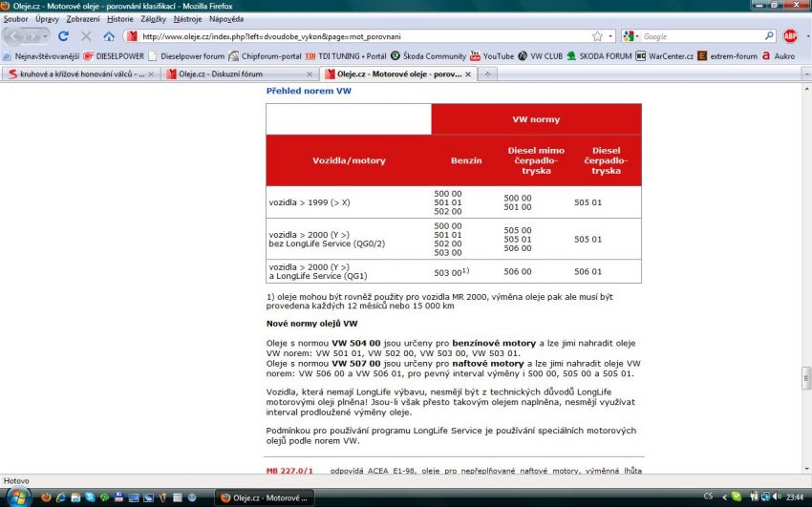This screenshot has width=812, height=507.
Task: Click 'Přehled norem VW' heading
Action: [309, 91]
